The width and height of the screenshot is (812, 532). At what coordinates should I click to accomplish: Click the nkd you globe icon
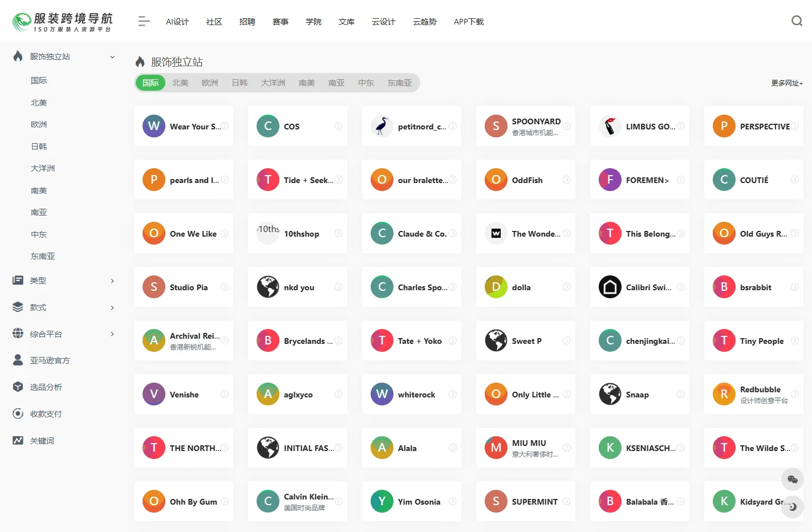(x=268, y=287)
